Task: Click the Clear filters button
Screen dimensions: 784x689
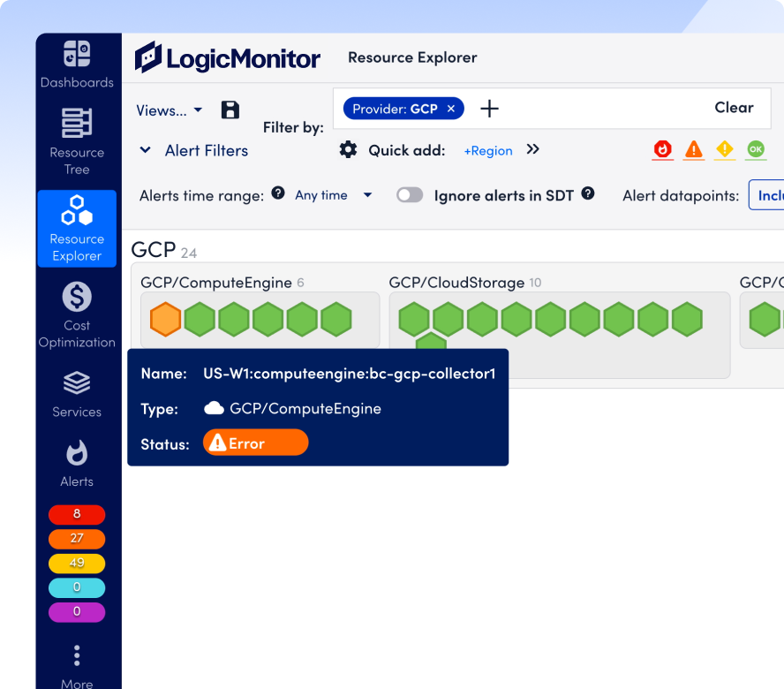Action: (734, 108)
